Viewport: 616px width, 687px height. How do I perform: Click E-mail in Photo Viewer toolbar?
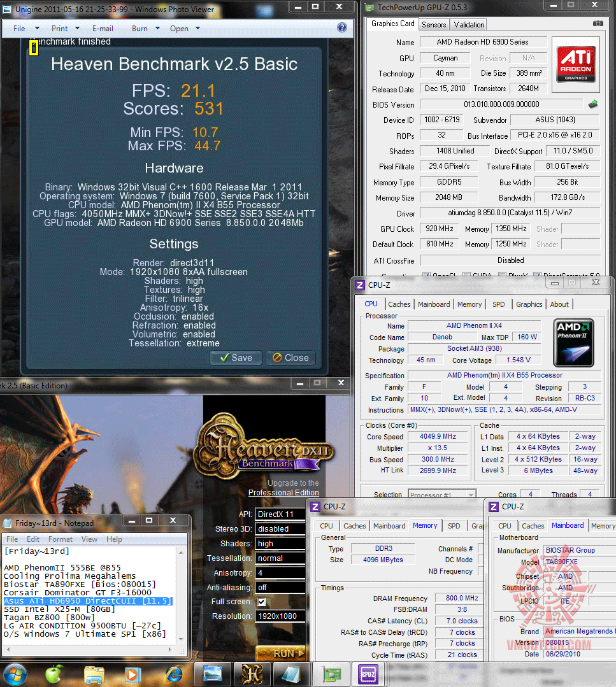[103, 29]
